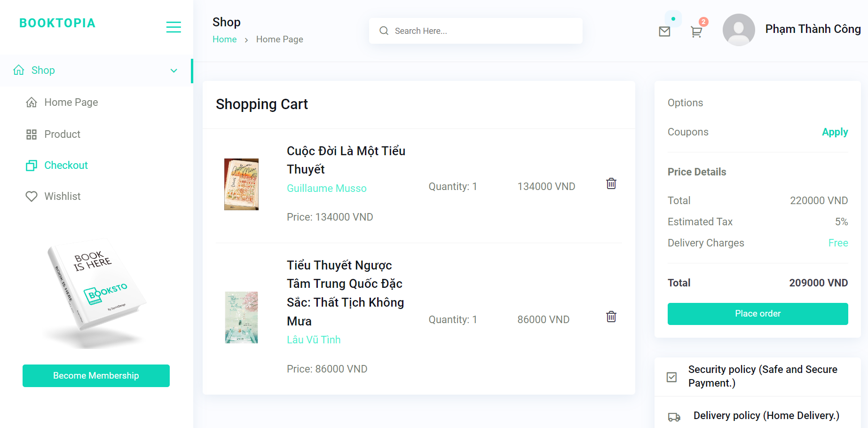Open the Product grid icon in sidebar
868x428 pixels.
(x=31, y=134)
